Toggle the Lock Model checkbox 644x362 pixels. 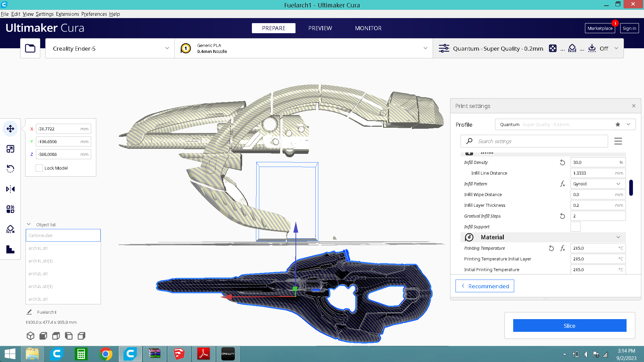point(39,168)
